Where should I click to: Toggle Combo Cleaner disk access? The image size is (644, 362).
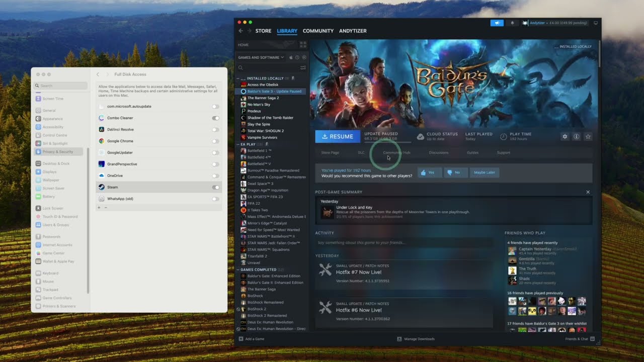point(215,118)
